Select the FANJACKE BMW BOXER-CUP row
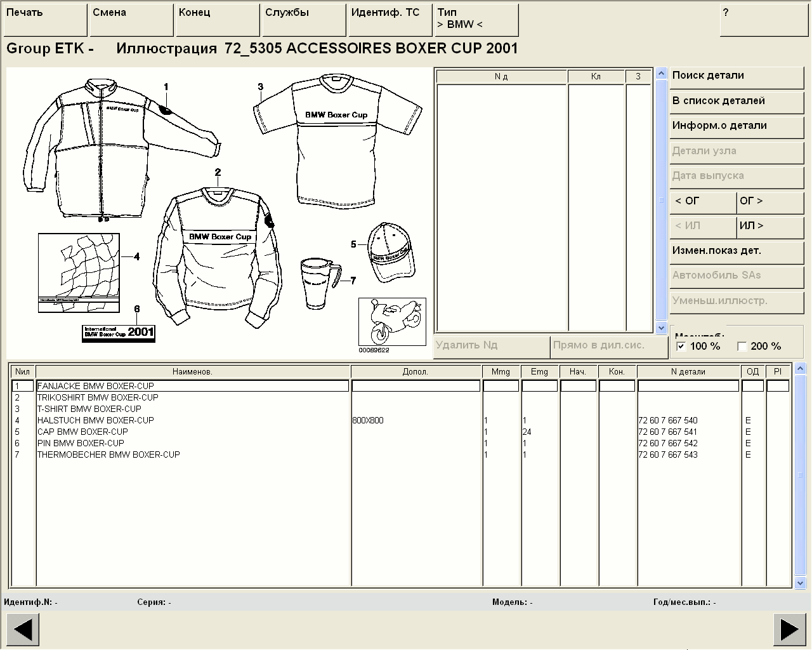812x650 pixels. [x=401, y=386]
